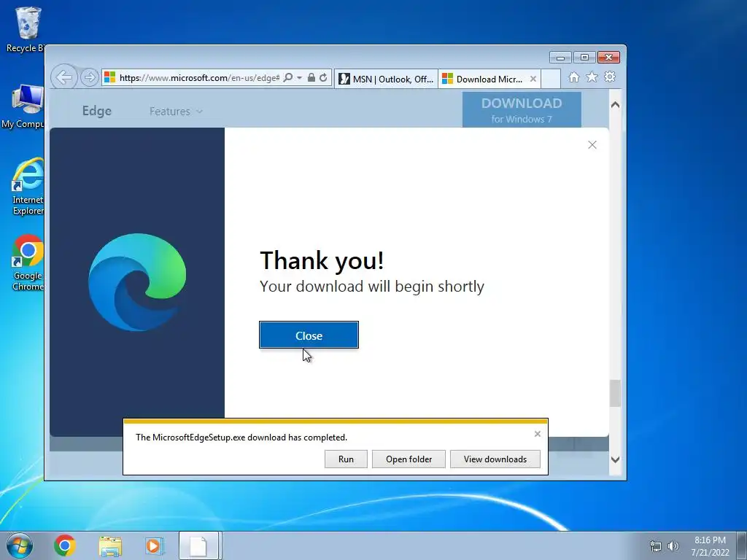Image resolution: width=747 pixels, height=560 pixels.
Task: Click the search magnifier in address bar
Action: [287, 77]
